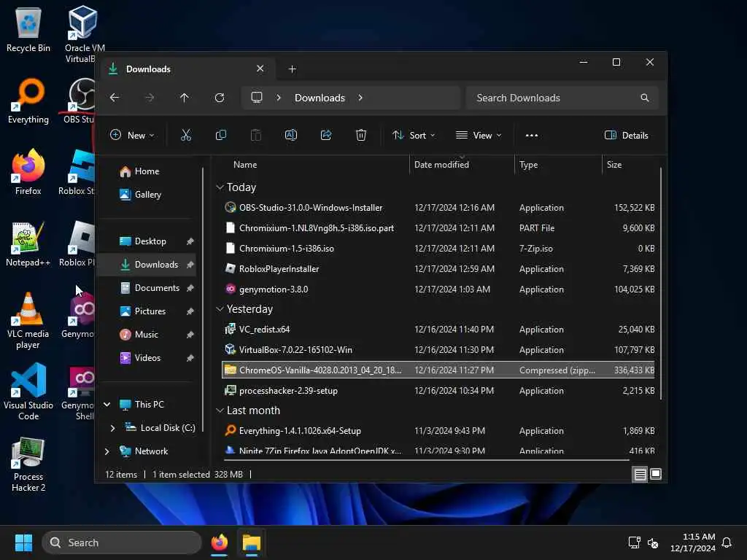Unpin Documents from Quick access
Viewport: 747px width, 560px height.
point(190,288)
